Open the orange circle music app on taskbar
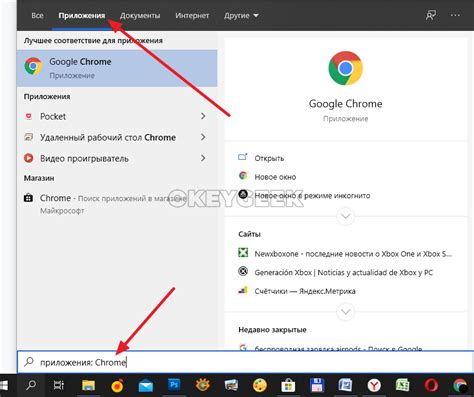This screenshot has height=397, width=474. 117,386
